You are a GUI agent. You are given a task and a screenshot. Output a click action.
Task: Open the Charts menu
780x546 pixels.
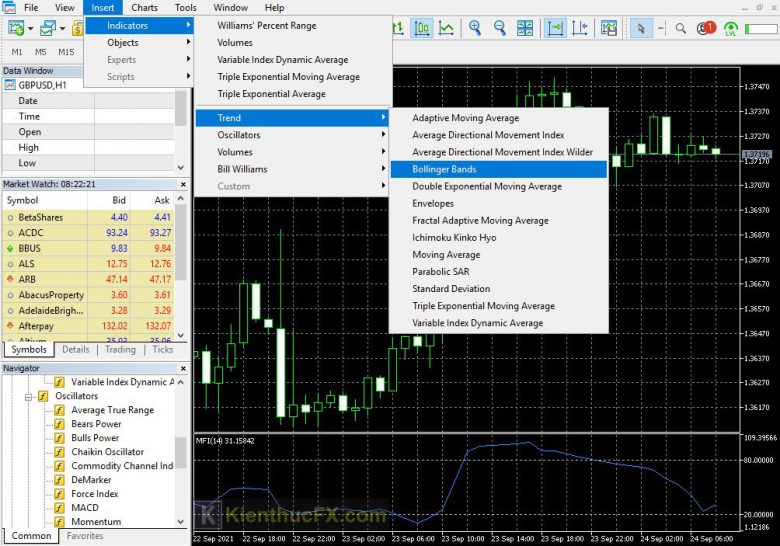[x=144, y=7]
